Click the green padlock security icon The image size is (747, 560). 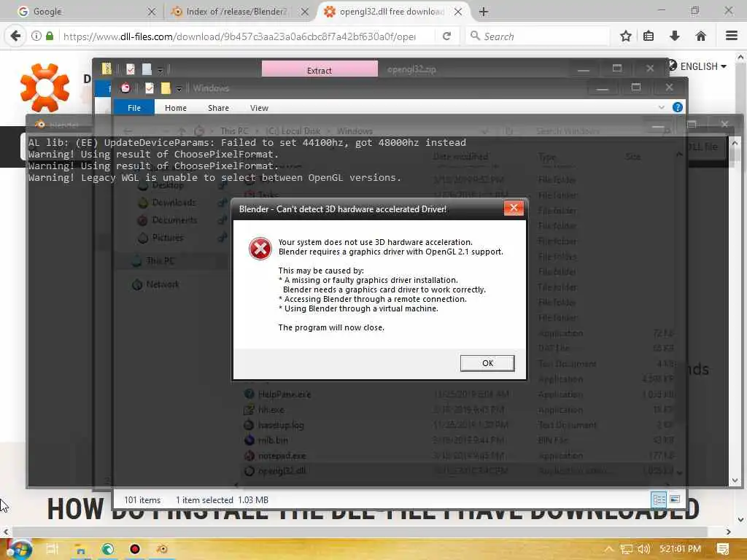point(50,36)
